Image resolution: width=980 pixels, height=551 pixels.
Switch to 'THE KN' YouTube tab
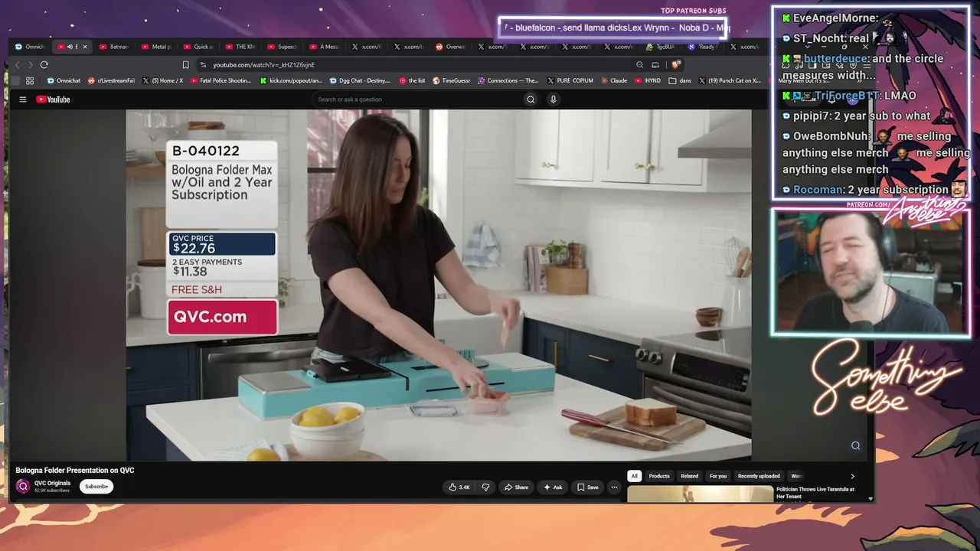click(241, 47)
